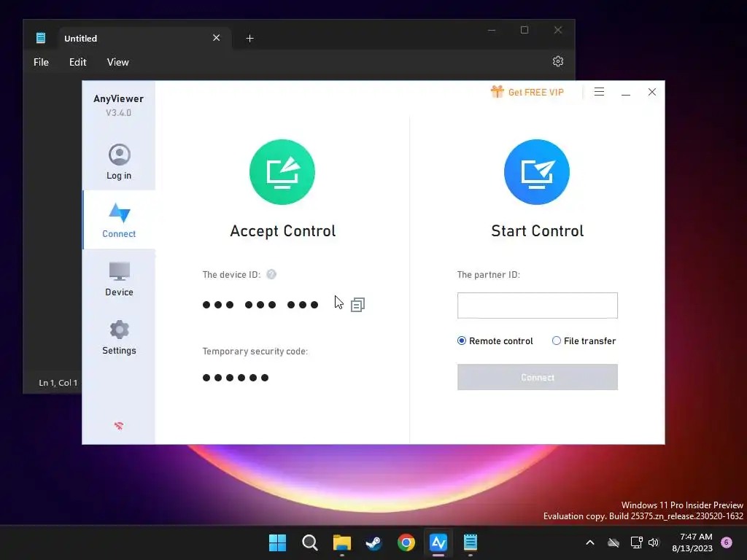
Task: Select the Remote control radio option
Action: click(495, 341)
